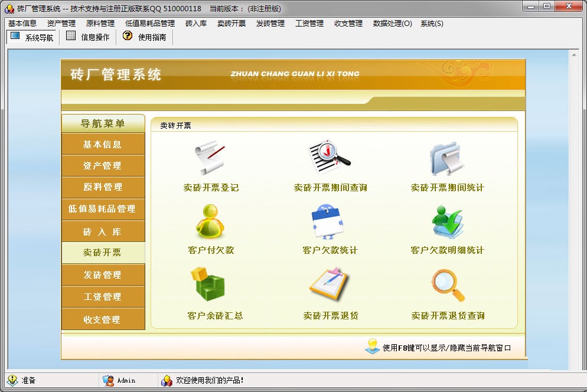Maximize the 砖厂管理系统 window
Screen dimensions: 587x392
tap(547, 6)
